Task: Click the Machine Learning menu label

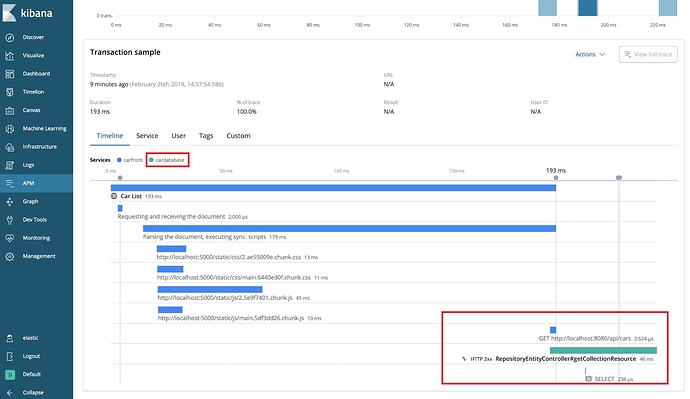Action: pos(44,129)
